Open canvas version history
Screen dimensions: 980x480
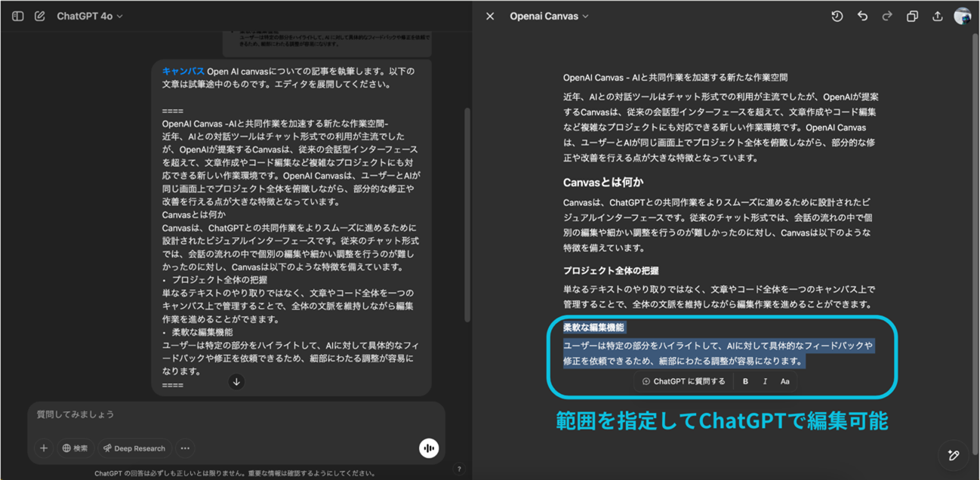click(837, 16)
